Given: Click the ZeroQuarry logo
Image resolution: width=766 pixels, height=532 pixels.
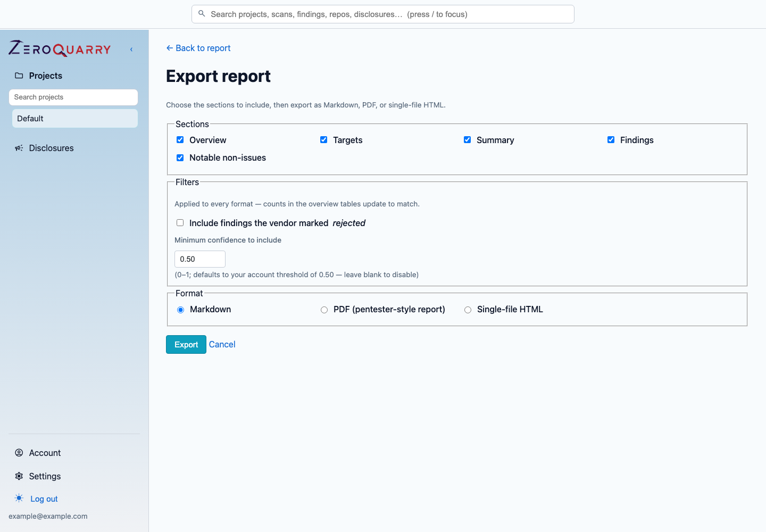Looking at the screenshot, I should coord(60,49).
